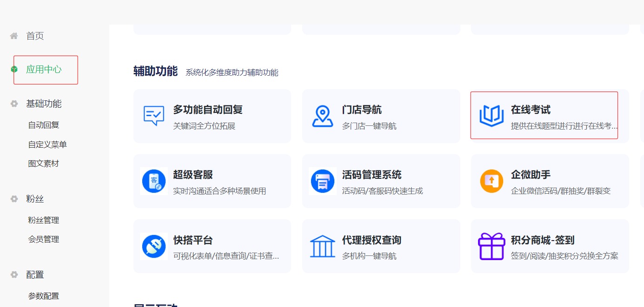This screenshot has height=307, width=644.
Task: Click the 活动码/客服码快速生成 description text
Action: 383,191
